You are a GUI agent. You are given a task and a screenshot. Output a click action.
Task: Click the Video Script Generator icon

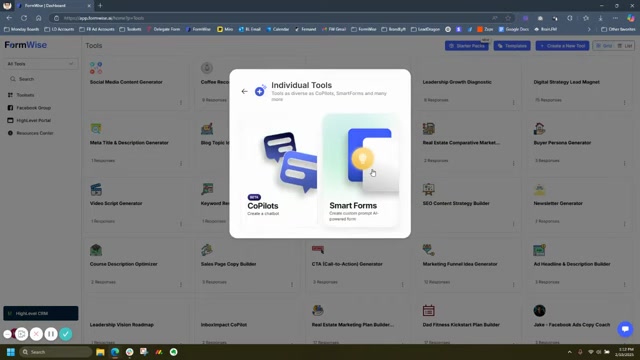[96, 189]
